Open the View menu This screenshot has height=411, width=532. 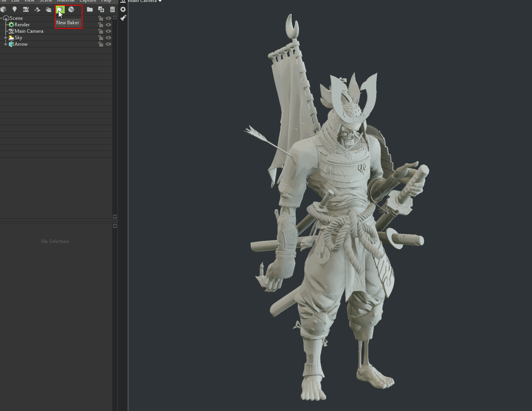pyautogui.click(x=29, y=1)
